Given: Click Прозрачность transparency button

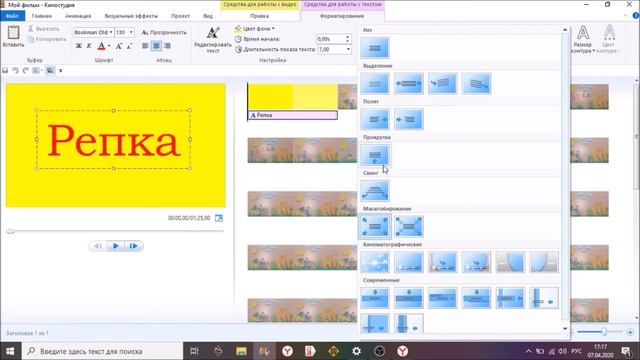Looking at the screenshot, I should [164, 32].
